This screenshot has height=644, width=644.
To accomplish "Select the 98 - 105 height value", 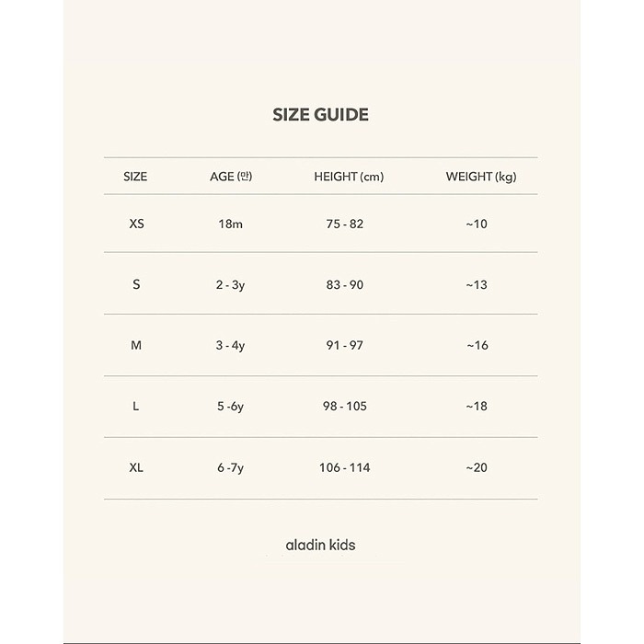I will pos(345,406).
